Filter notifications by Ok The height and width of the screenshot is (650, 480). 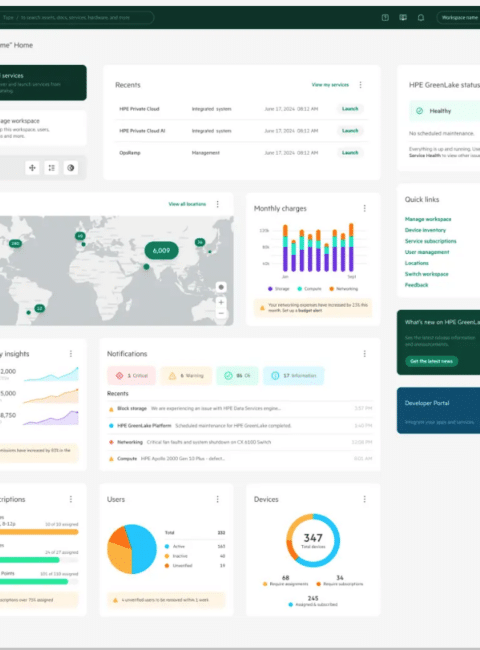point(237,376)
